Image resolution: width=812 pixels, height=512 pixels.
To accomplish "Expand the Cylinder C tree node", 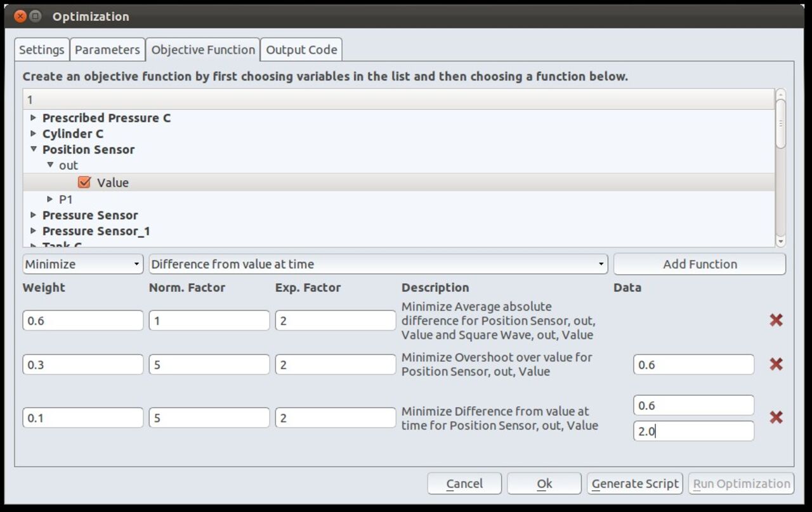I will click(33, 134).
